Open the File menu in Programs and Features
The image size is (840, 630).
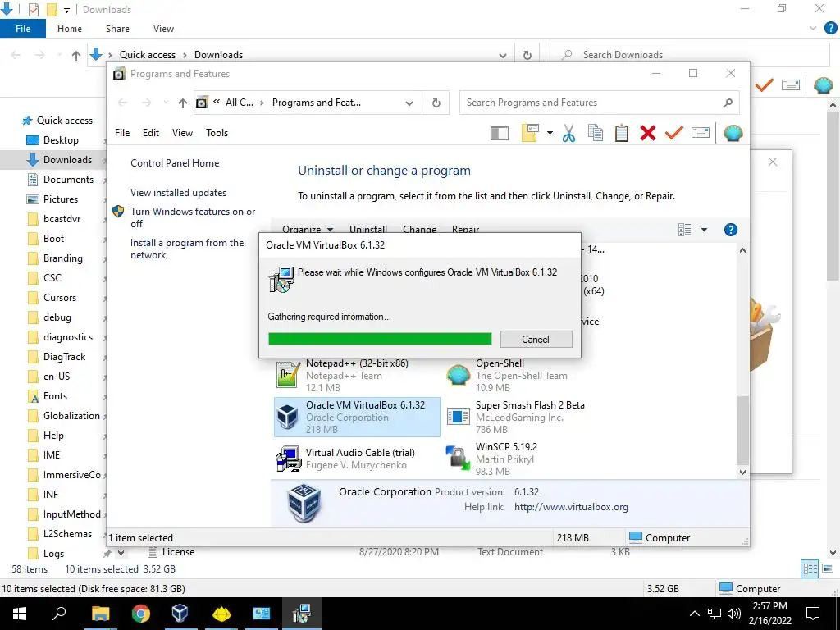122,133
